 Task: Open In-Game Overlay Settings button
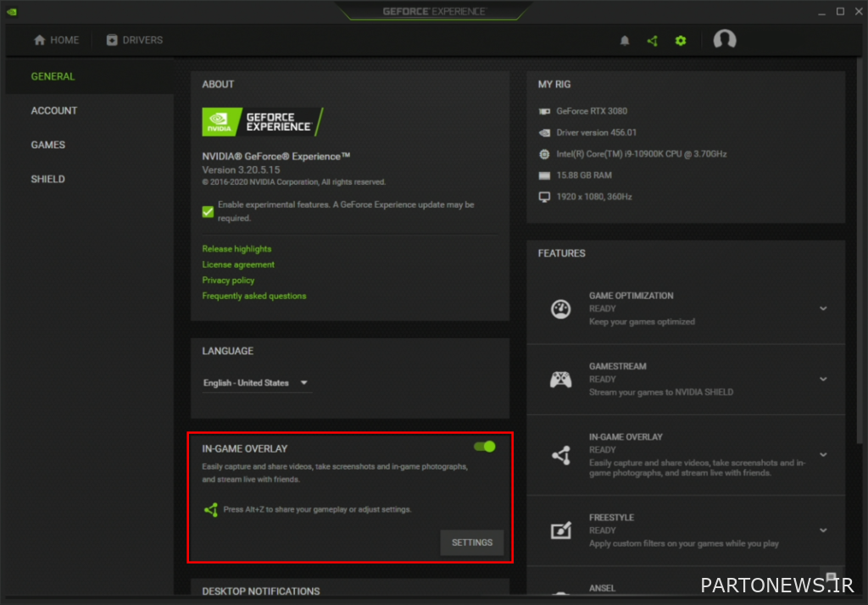tap(471, 542)
